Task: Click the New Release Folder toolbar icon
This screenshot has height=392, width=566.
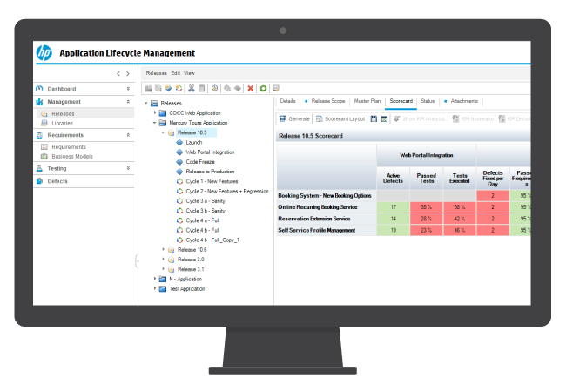Action: coord(148,88)
